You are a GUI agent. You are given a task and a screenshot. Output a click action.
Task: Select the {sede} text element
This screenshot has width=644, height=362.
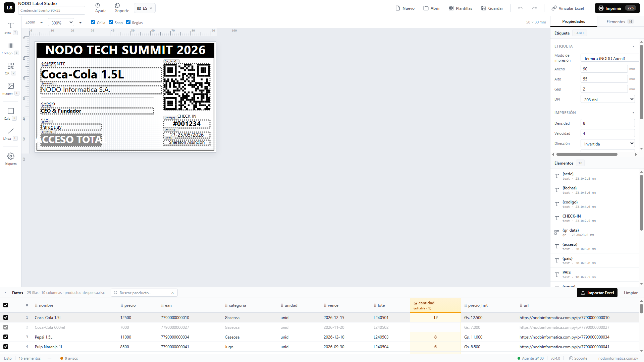(x=594, y=176)
